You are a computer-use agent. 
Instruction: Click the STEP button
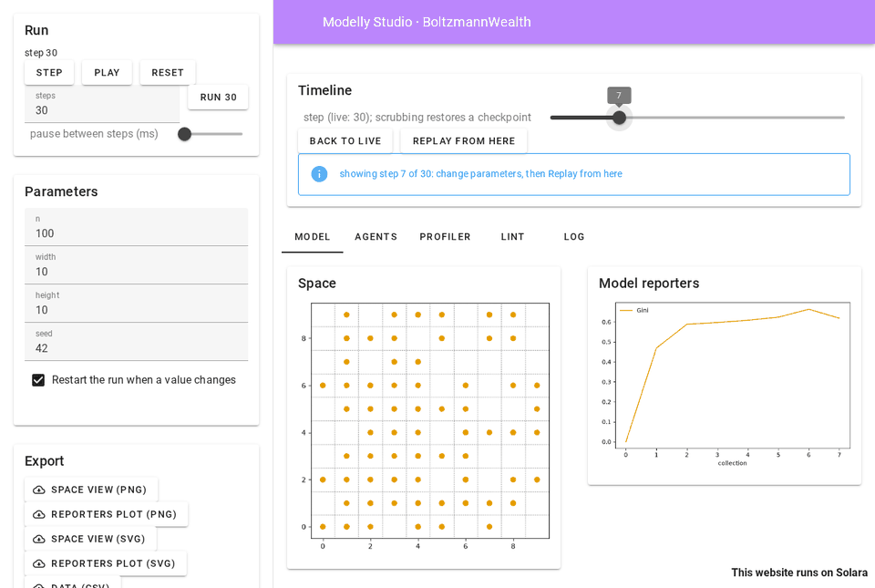pos(49,73)
